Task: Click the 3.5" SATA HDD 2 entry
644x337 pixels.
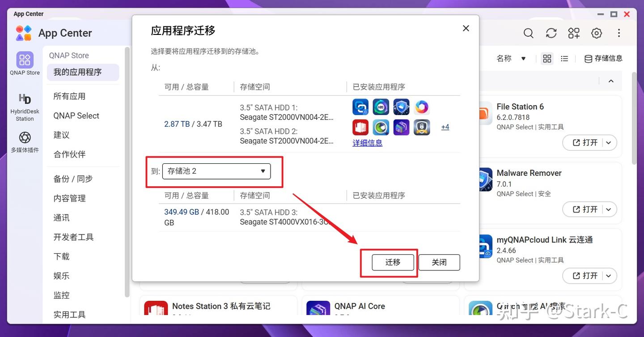Action: coord(287,136)
